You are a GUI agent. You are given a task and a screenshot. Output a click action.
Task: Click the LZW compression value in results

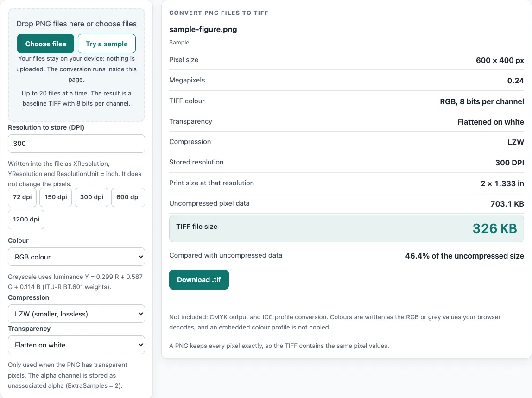(515, 142)
